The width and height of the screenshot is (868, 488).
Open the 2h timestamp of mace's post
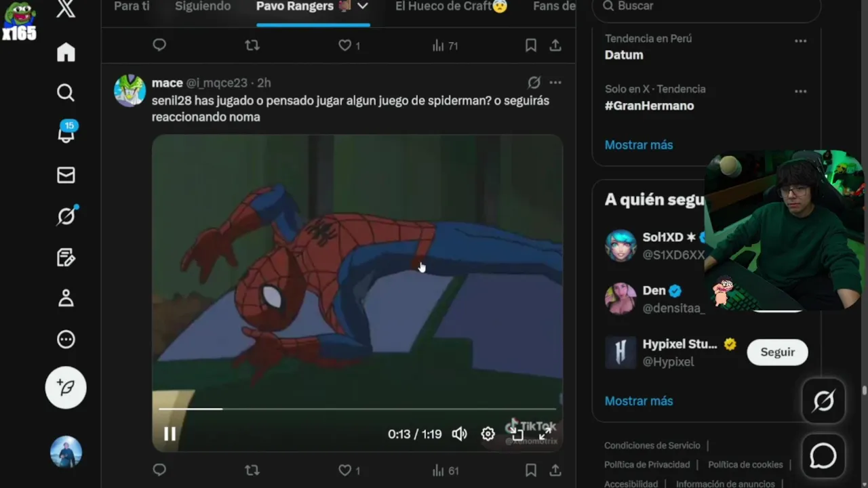point(264,83)
